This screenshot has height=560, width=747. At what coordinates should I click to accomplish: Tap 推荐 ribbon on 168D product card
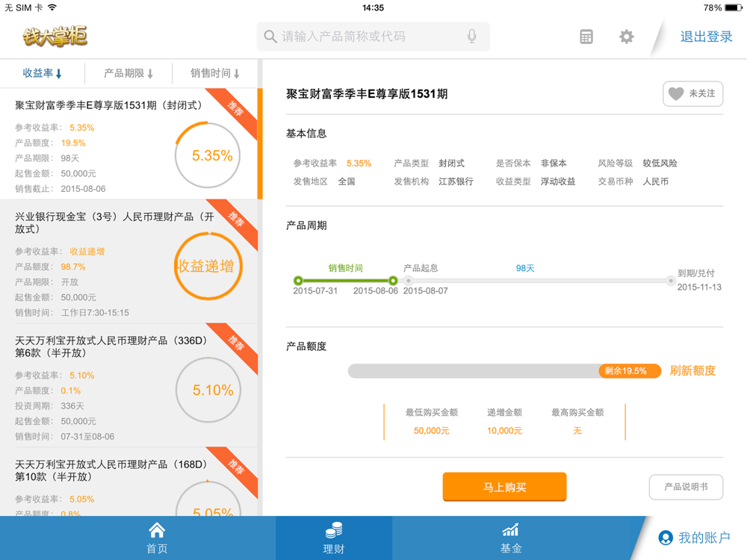(x=235, y=467)
